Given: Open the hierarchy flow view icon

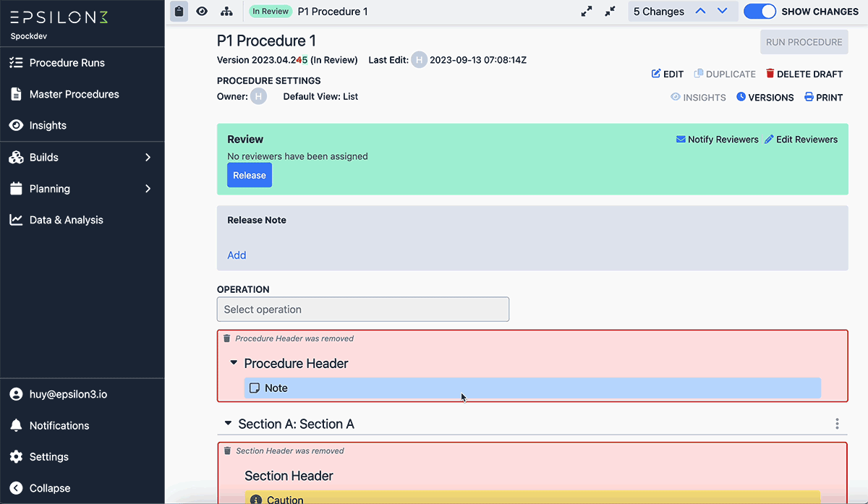Looking at the screenshot, I should (x=226, y=11).
